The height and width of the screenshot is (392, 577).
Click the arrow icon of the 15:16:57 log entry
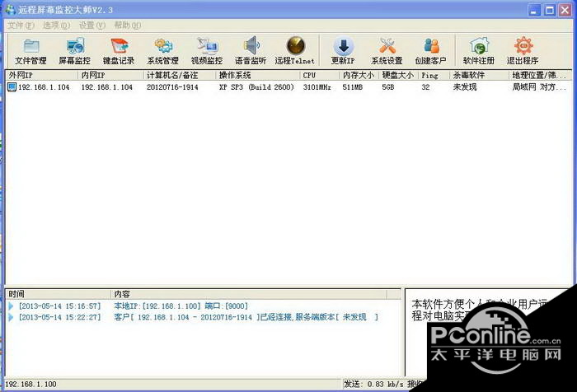(x=11, y=306)
